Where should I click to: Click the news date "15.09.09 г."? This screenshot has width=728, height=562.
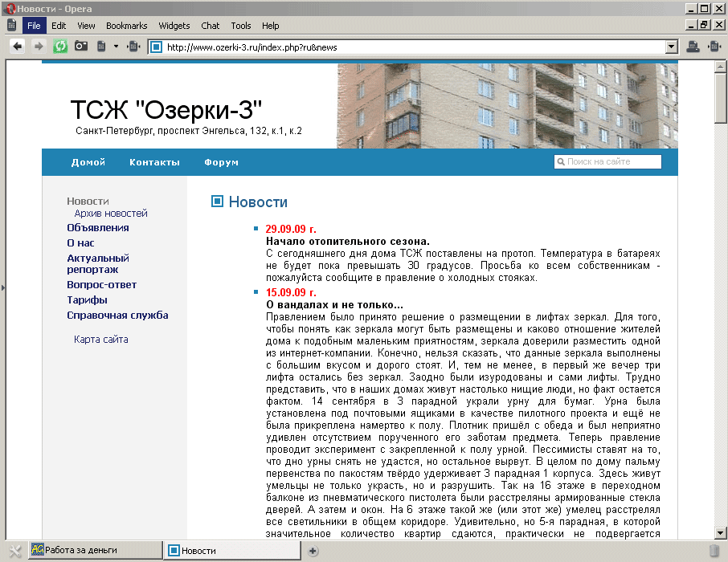click(291, 292)
